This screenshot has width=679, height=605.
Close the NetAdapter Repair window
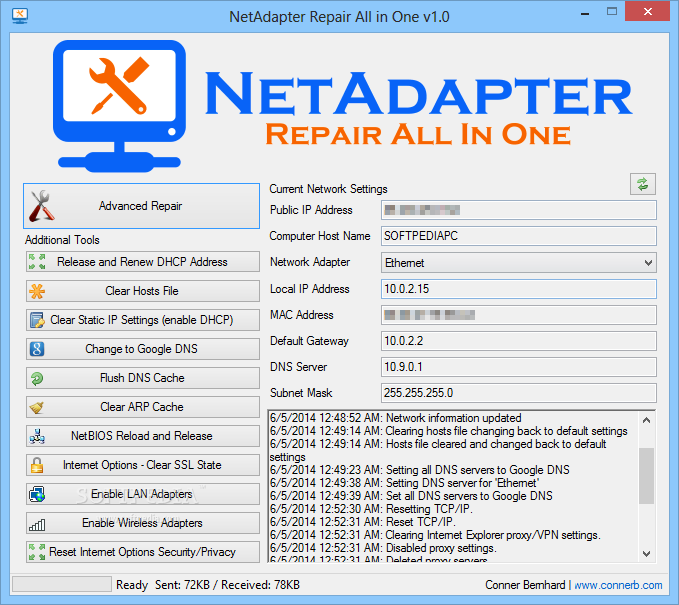click(647, 12)
